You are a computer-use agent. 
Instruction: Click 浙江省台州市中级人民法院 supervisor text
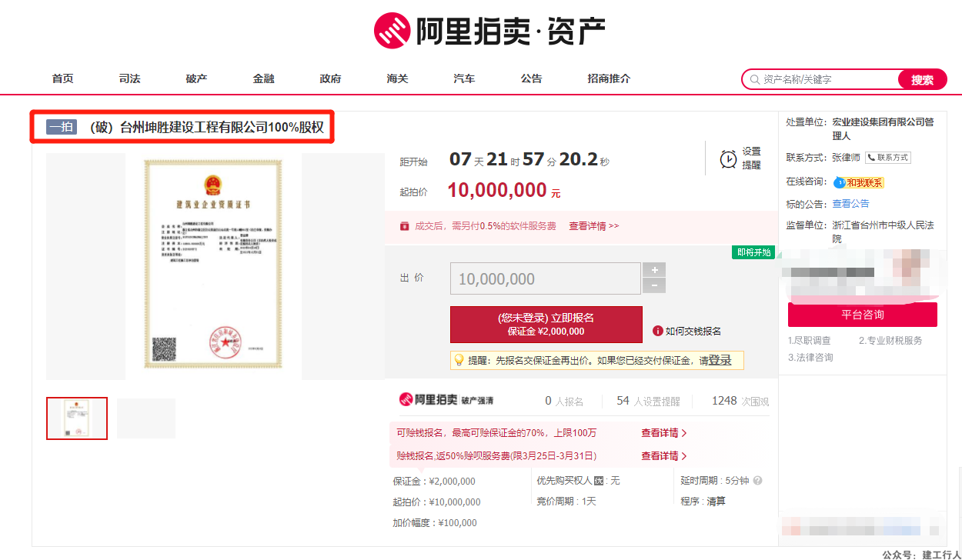pos(884,232)
